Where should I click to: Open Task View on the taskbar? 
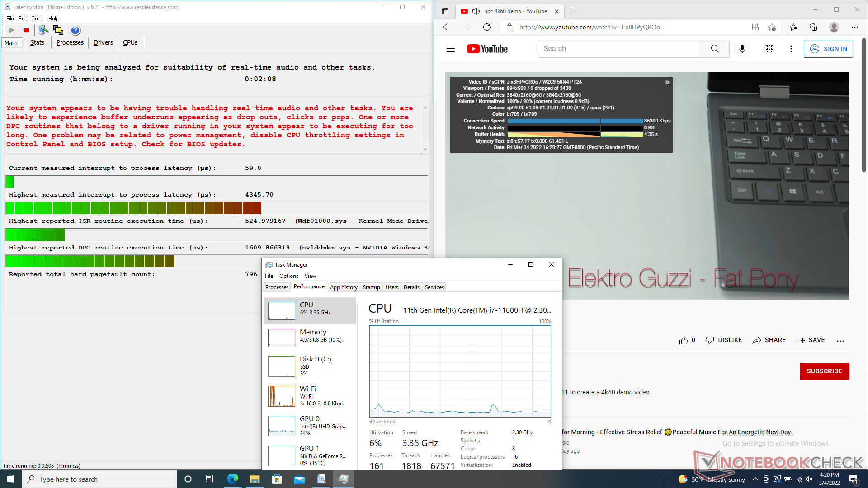point(210,479)
